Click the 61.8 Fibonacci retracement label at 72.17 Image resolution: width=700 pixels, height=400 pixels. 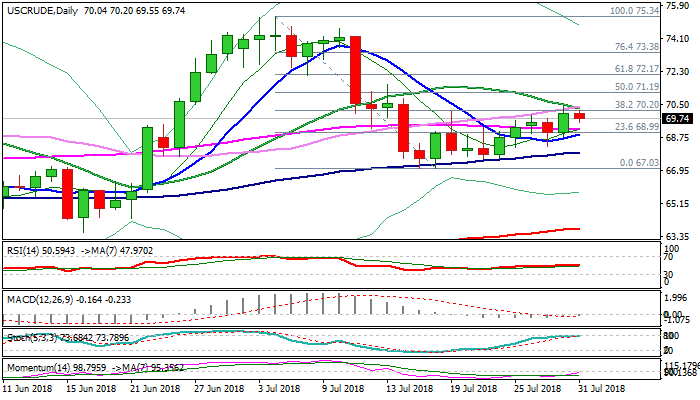(636, 69)
